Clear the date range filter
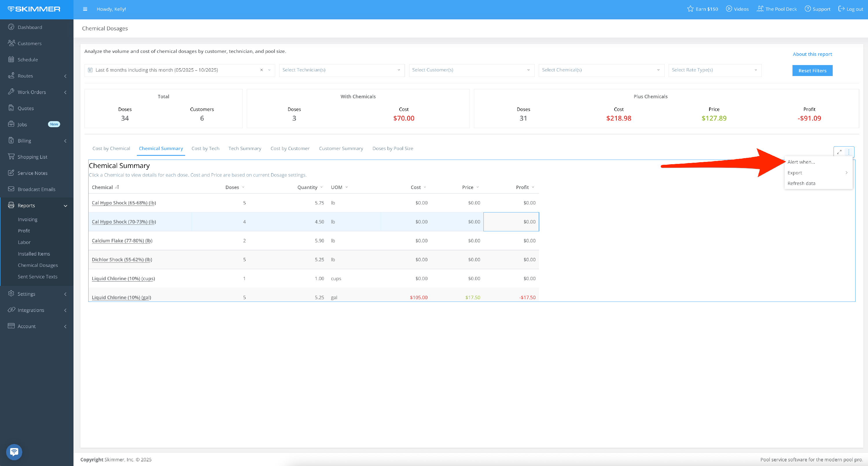This screenshot has height=466, width=868. click(x=262, y=70)
